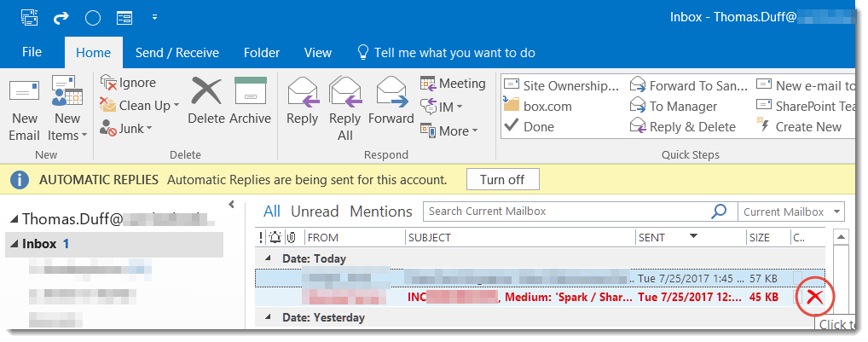Run the Done quick step

point(529,127)
